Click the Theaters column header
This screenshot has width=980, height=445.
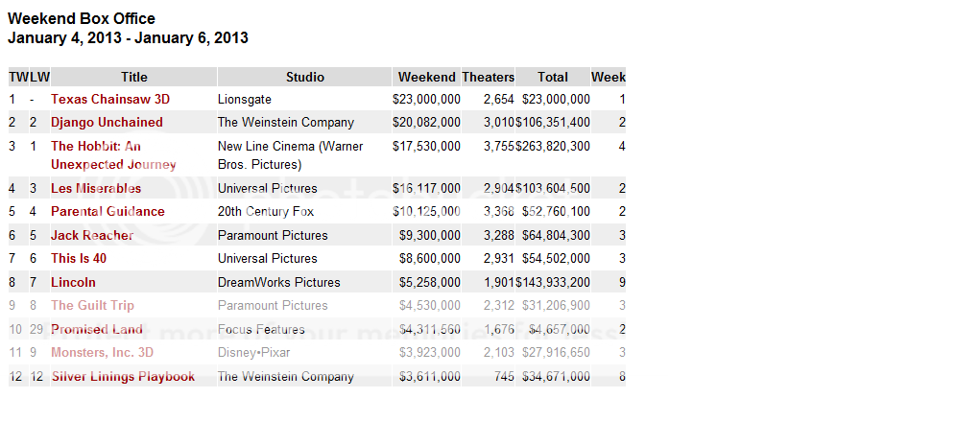(489, 78)
